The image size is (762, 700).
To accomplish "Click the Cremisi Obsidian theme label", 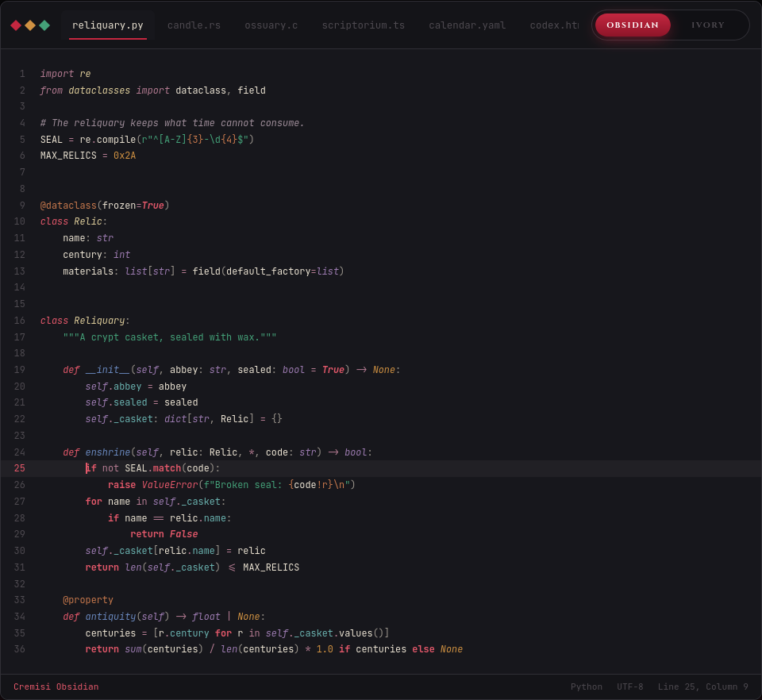I will pos(56,687).
